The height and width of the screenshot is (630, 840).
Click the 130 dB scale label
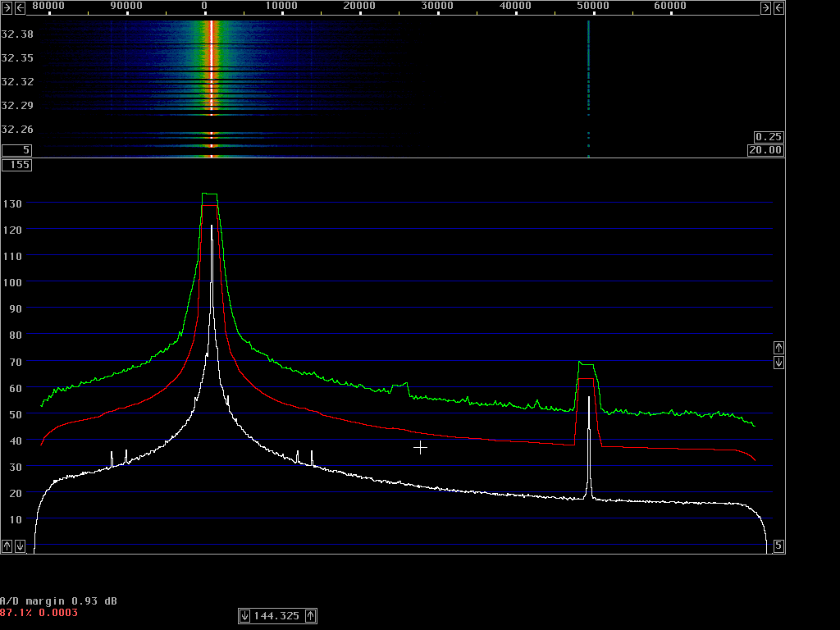12,204
